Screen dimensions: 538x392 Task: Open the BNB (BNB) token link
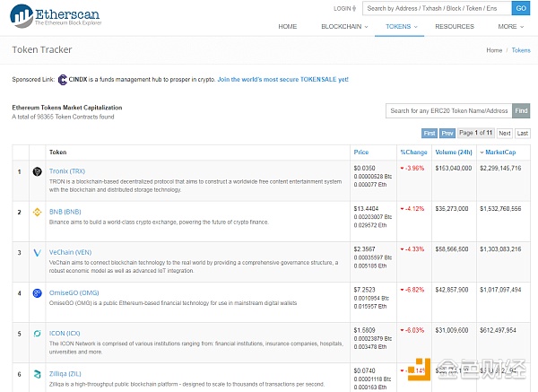(x=65, y=212)
